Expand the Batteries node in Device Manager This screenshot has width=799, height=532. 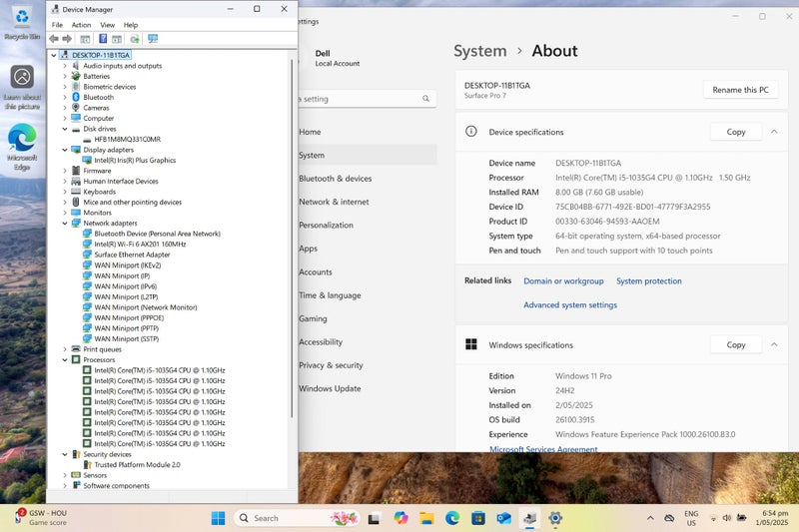(x=65, y=77)
